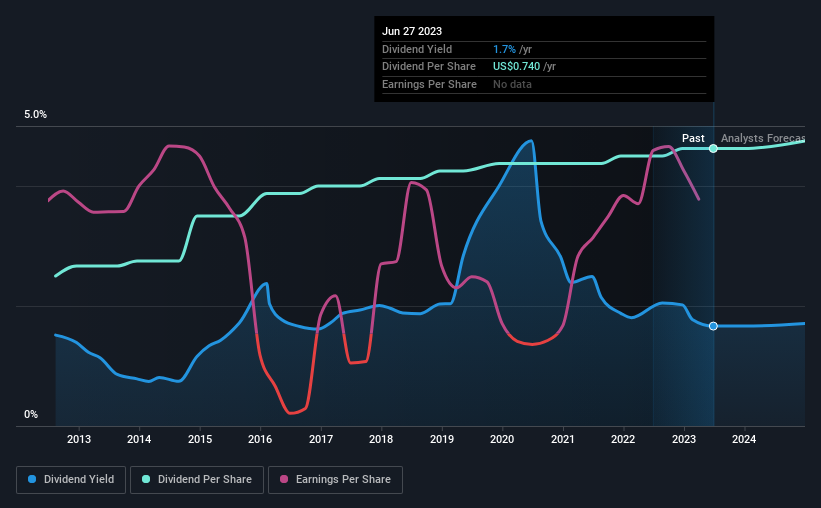
Task: Select the blue data point marker on Dividend Yield line
Action: pos(713,326)
